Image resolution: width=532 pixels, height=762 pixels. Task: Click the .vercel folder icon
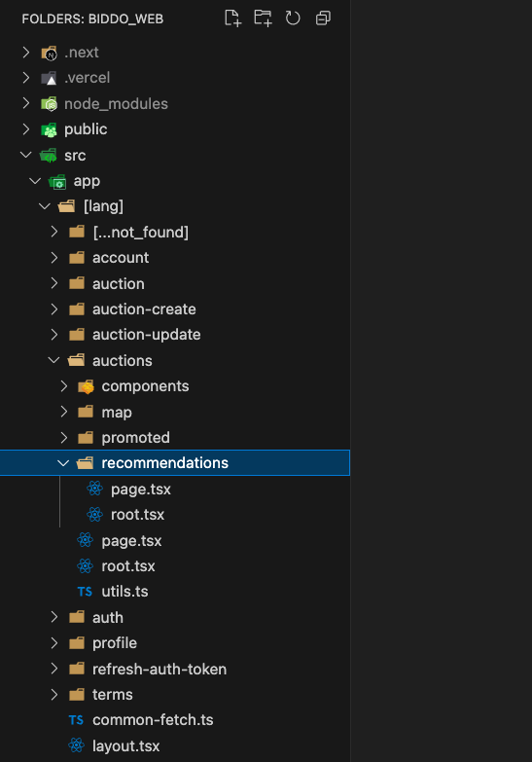tap(49, 78)
